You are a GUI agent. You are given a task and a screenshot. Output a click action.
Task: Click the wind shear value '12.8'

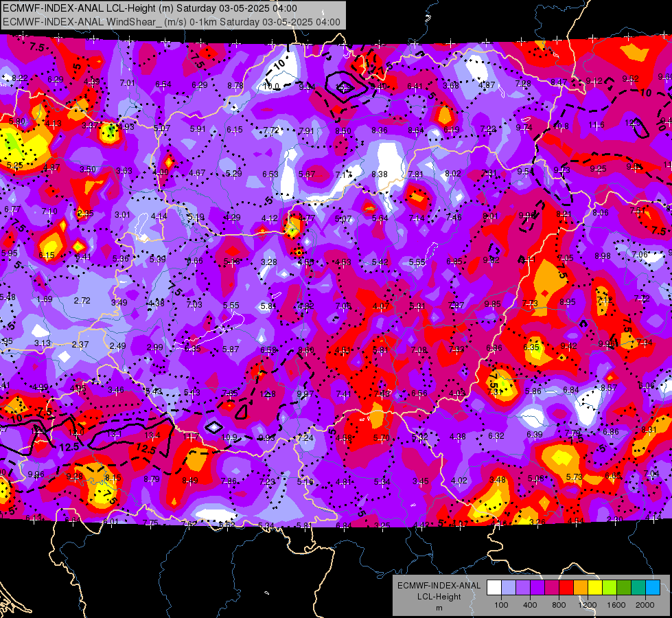click(268, 393)
